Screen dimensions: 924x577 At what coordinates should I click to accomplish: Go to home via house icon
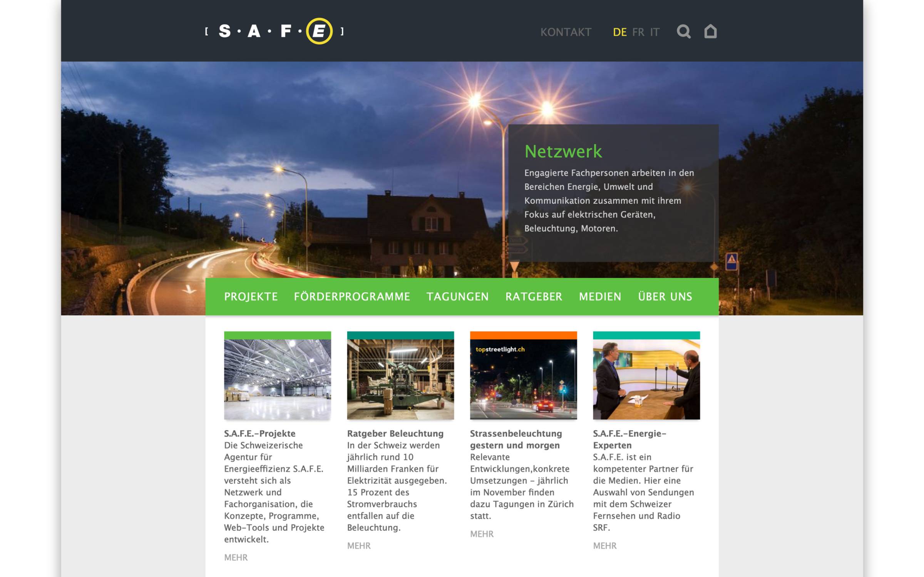pyautogui.click(x=710, y=31)
